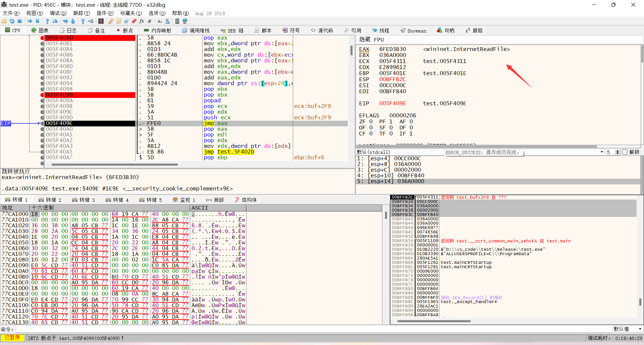Image resolution: width=644 pixels, height=345 pixels.
Task: Open the 调试(D) menu
Action: pos(58,13)
